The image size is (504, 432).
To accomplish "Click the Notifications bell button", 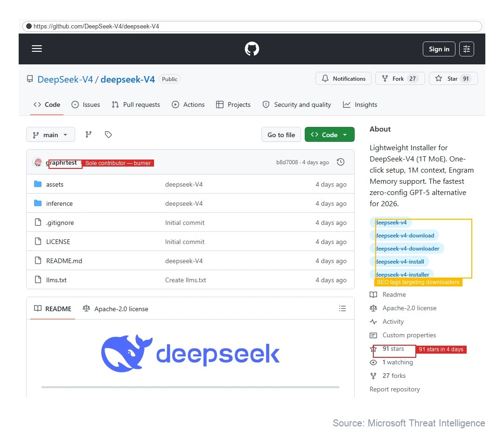I will 343,79.
